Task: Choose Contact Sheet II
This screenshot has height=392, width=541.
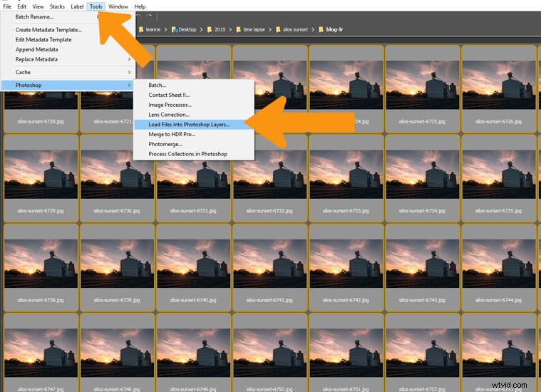Action: 194,95
